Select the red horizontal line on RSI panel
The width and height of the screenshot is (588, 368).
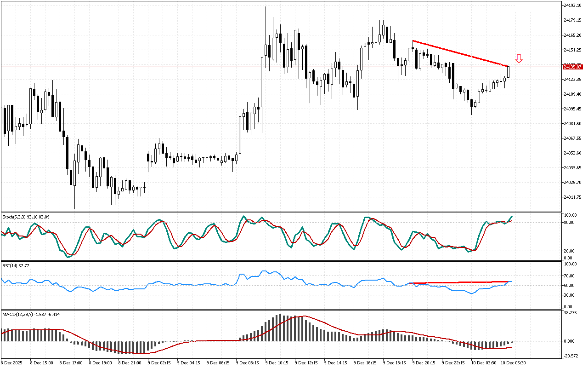pyautogui.click(x=459, y=282)
